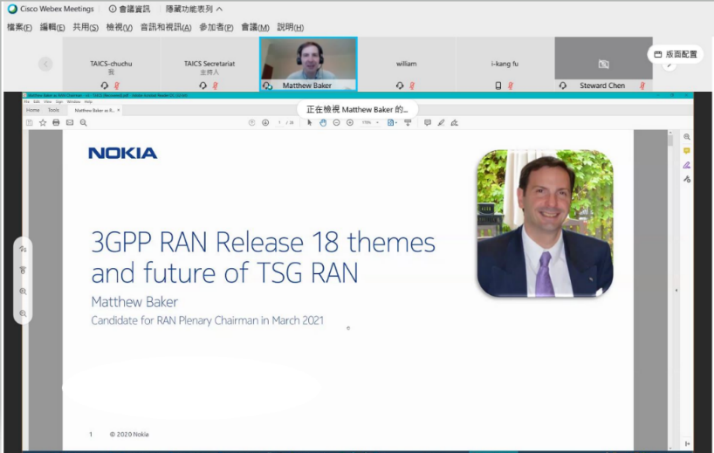Click the previous page up-arrow icon
Viewport: 714px width, 453px height.
[x=252, y=122]
